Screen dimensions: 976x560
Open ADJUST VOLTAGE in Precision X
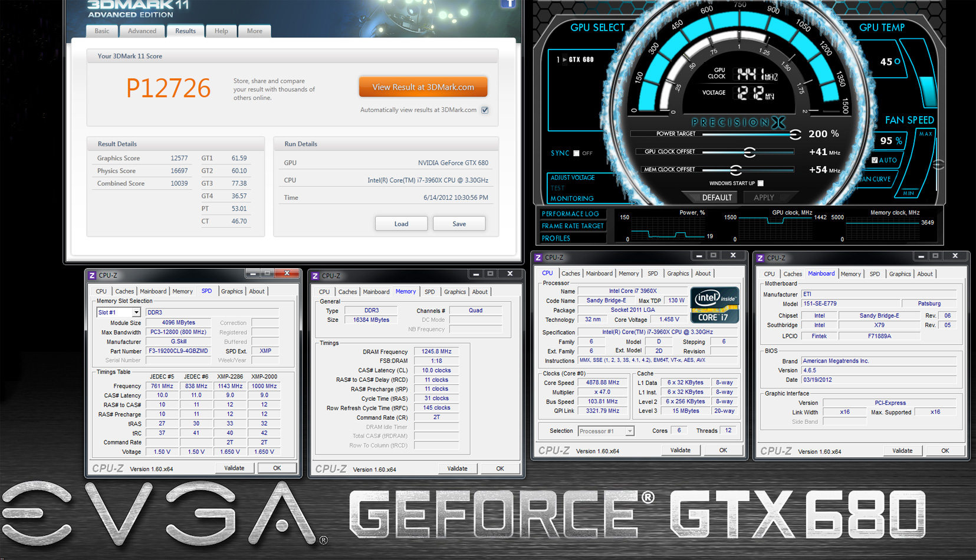tap(572, 177)
